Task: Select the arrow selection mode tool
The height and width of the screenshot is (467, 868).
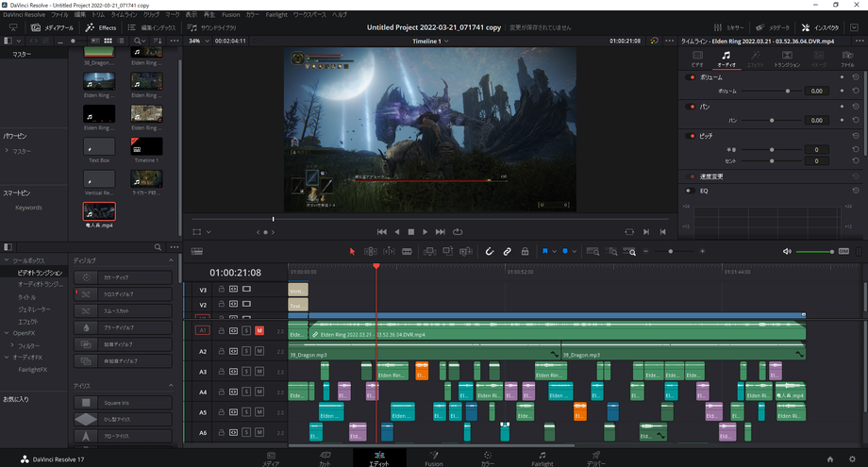Action: pos(352,251)
